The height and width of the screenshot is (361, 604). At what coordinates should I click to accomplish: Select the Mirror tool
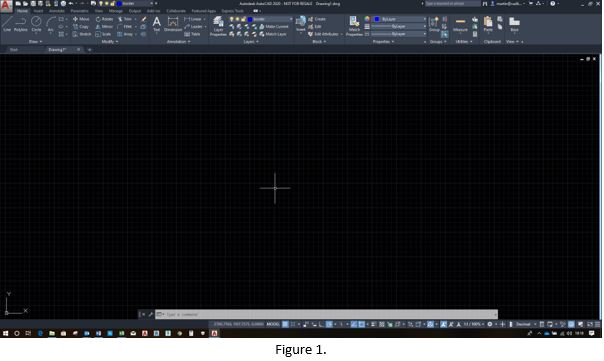(104, 27)
